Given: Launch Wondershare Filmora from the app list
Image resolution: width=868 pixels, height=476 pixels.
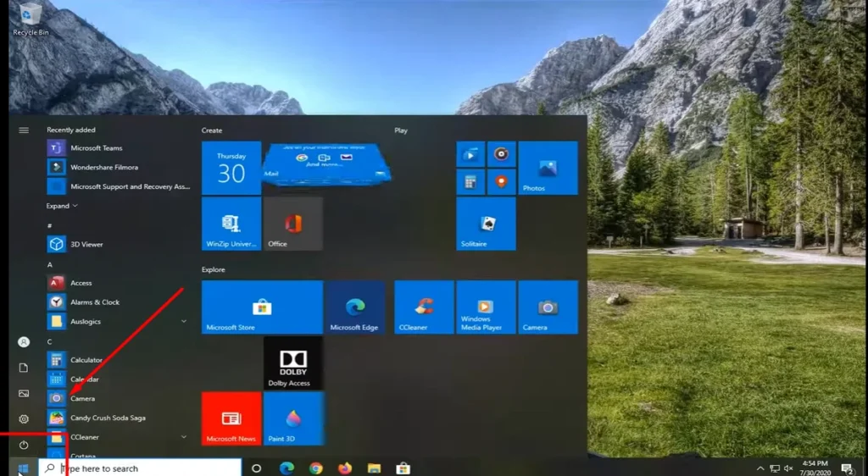Looking at the screenshot, I should 119,167.
